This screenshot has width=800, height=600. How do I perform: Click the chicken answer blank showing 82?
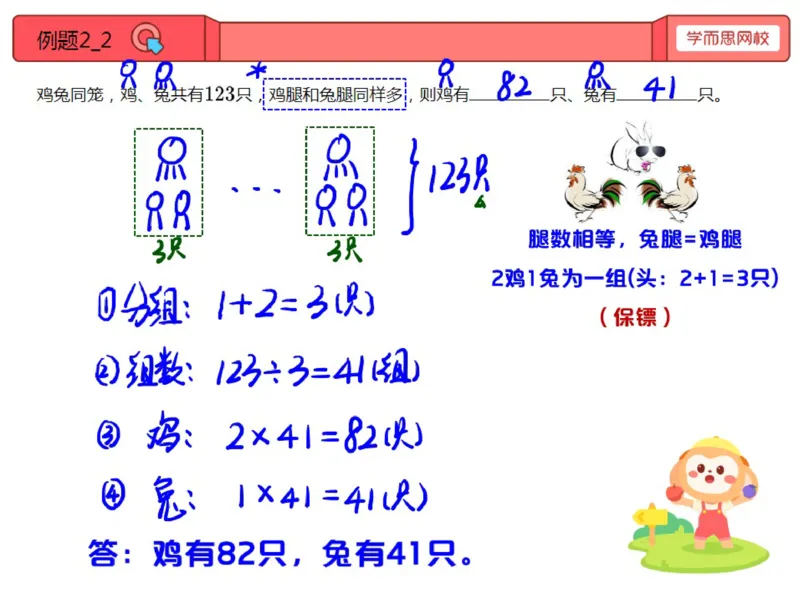pos(510,88)
